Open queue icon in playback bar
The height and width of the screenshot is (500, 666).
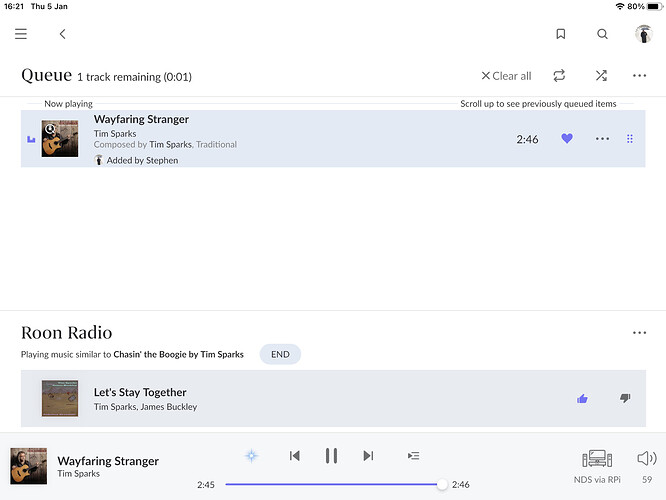(x=413, y=456)
